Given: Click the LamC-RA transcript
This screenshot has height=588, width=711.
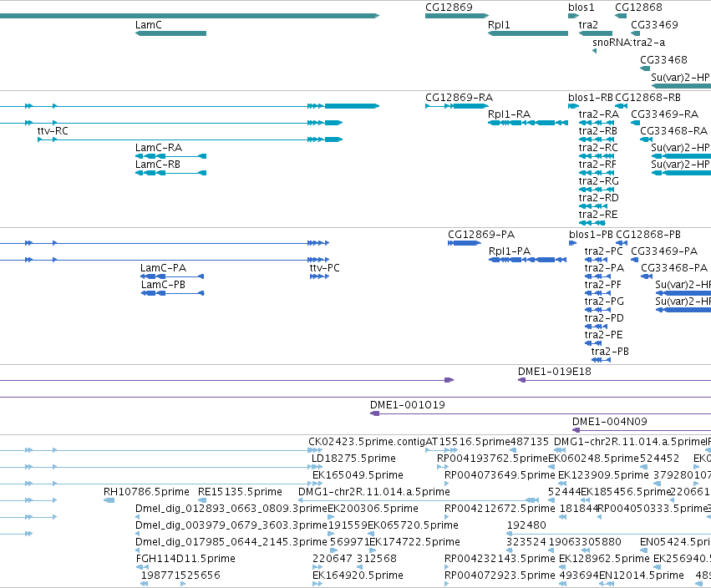Looking at the screenshot, I should click(x=171, y=156).
